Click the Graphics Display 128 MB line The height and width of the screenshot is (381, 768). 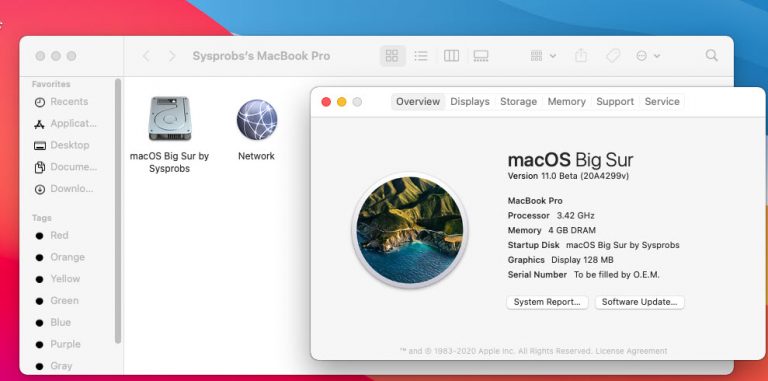pyautogui.click(x=560, y=260)
